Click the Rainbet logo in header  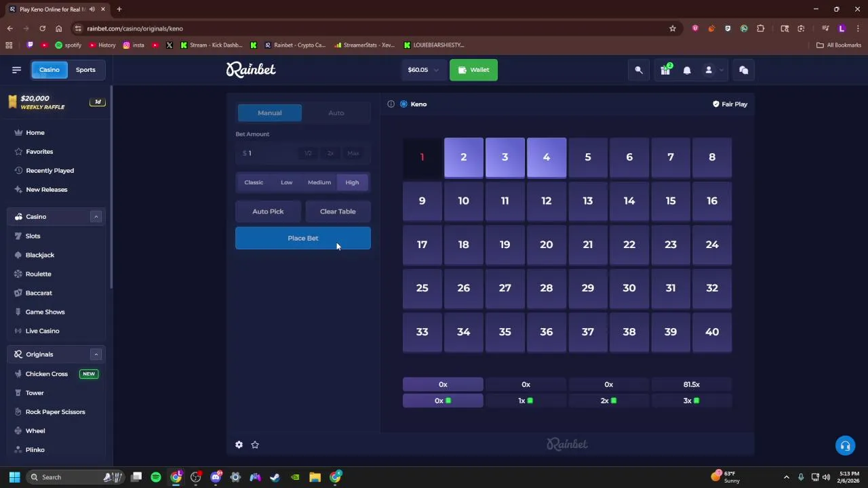(251, 69)
